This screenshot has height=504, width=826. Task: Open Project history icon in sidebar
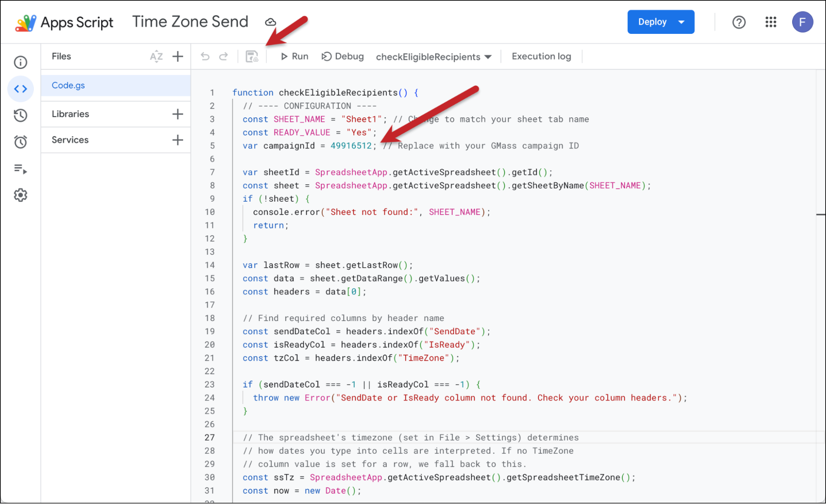tap(20, 115)
